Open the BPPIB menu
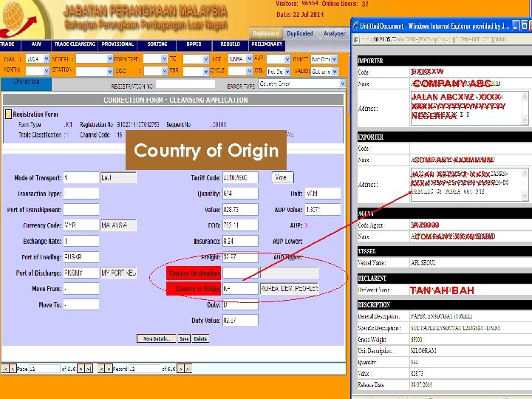Image resolution: width=532 pixels, height=399 pixels. point(194,45)
